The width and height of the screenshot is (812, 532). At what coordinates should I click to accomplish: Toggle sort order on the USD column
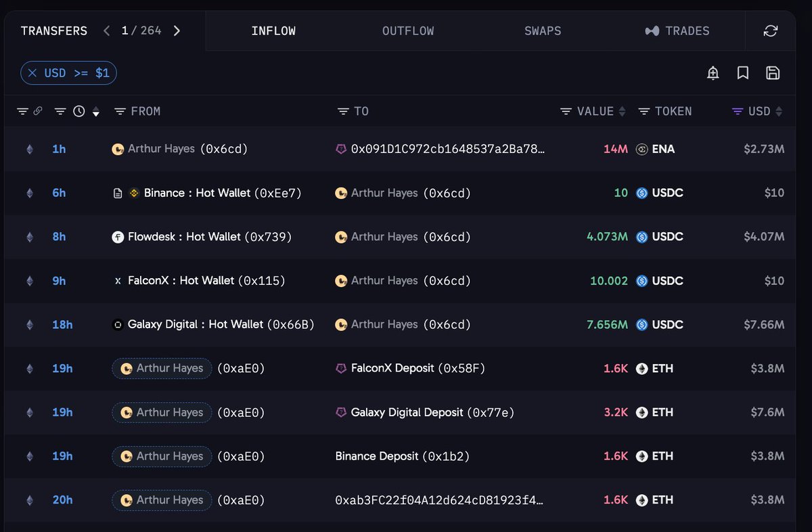[779, 112]
